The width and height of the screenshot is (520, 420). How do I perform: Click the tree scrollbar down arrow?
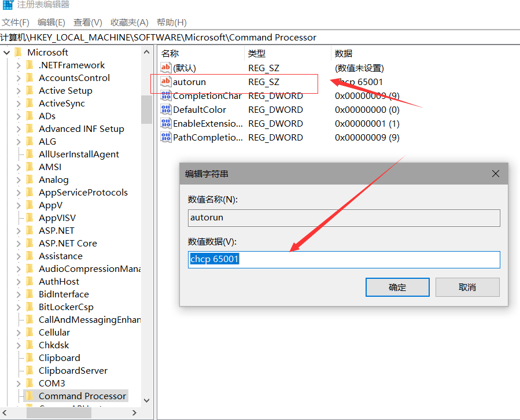point(146,400)
